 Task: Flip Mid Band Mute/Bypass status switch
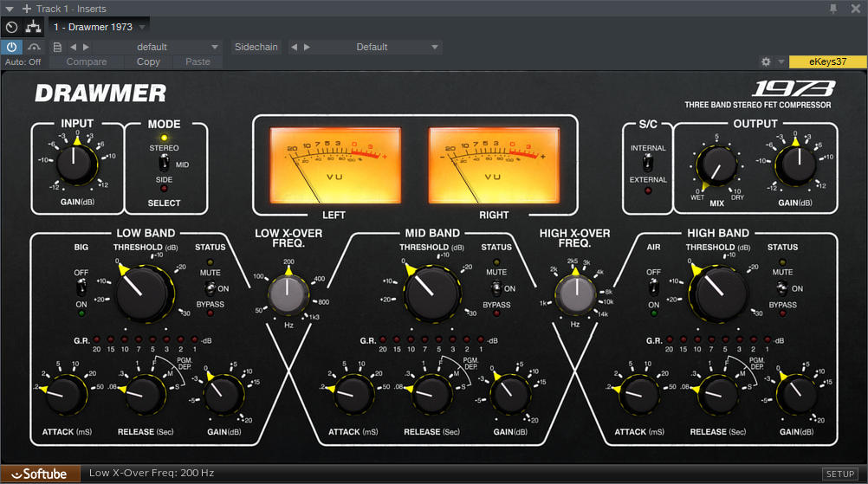tap(496, 287)
